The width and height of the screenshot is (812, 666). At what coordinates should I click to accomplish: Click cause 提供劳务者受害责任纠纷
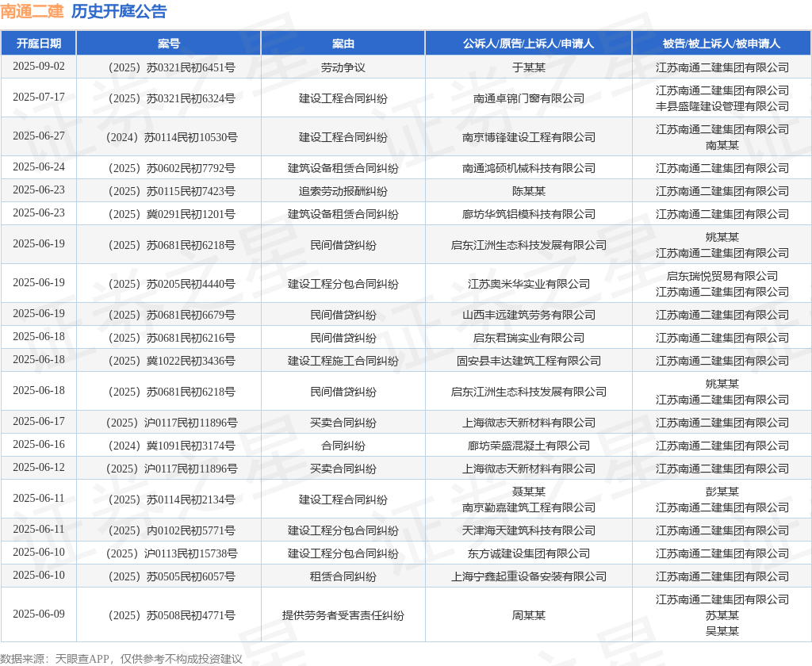tap(343, 615)
